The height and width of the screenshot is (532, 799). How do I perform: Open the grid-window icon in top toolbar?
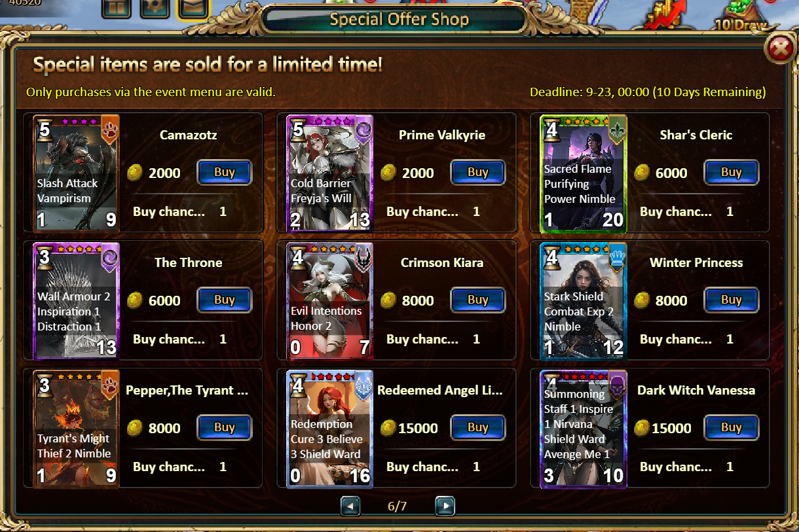[x=117, y=8]
